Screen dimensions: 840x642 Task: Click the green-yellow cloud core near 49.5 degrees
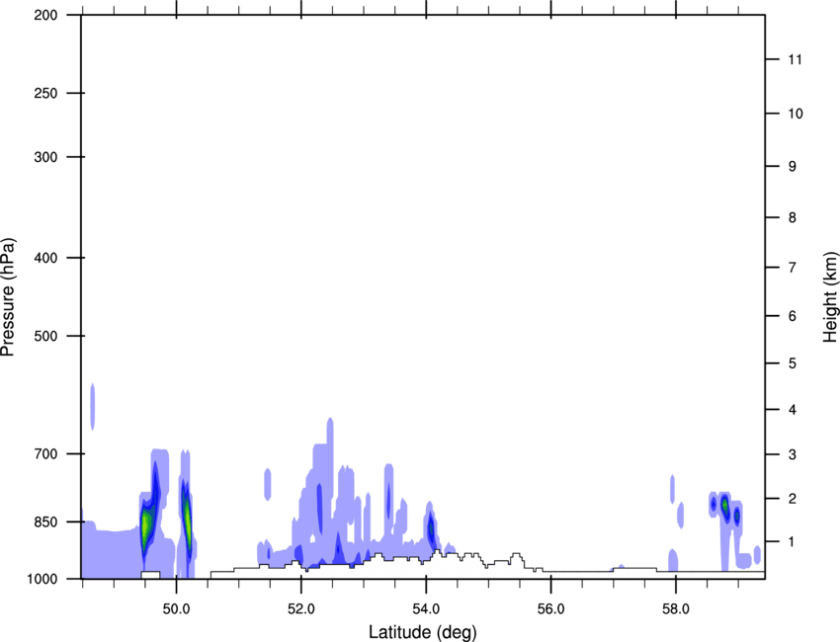[145, 525]
